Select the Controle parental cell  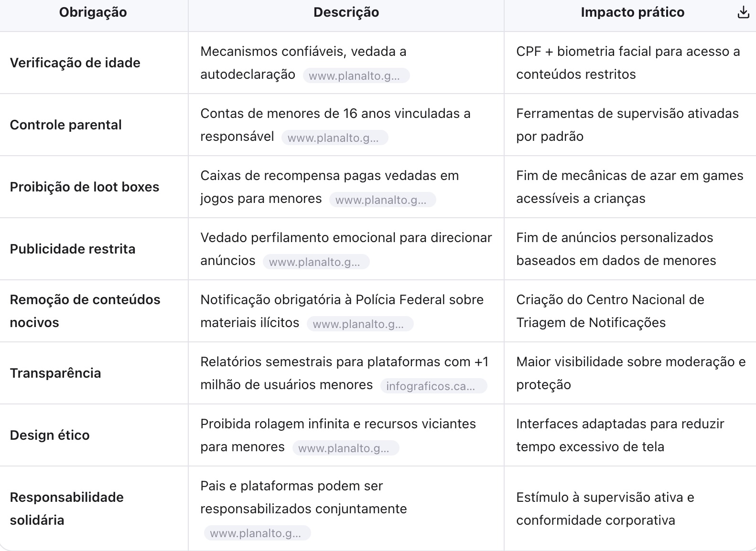pos(66,125)
